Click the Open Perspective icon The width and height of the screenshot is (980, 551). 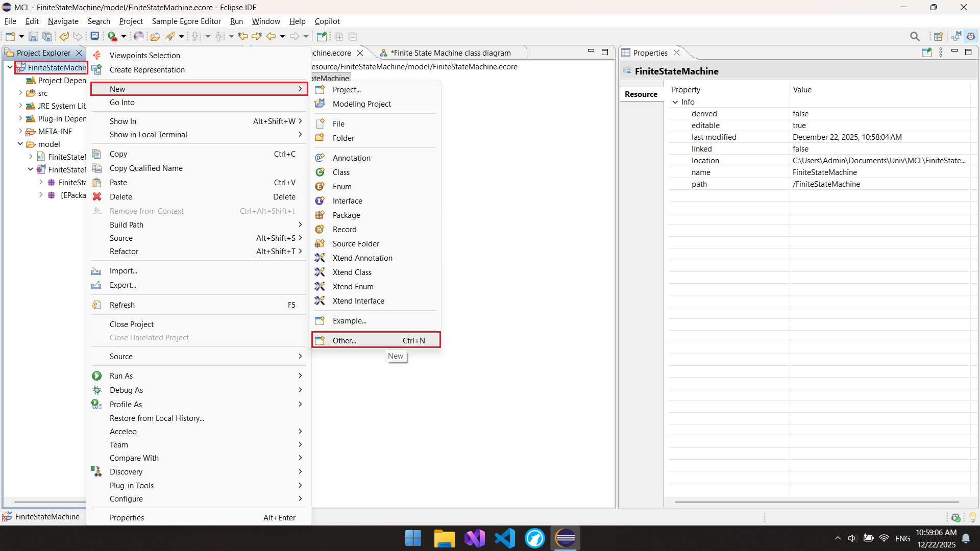(938, 36)
